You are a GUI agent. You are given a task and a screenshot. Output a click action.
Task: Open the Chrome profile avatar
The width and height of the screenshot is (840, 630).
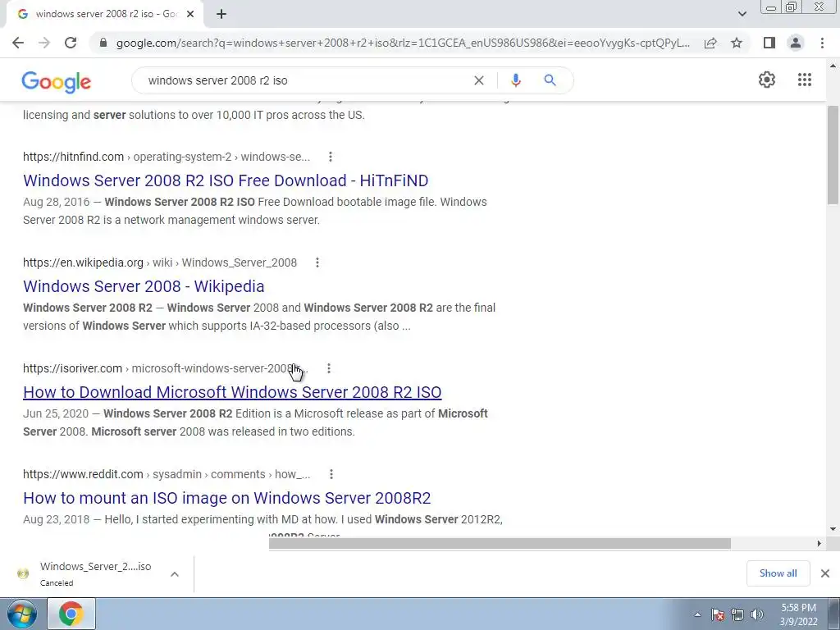[796, 43]
